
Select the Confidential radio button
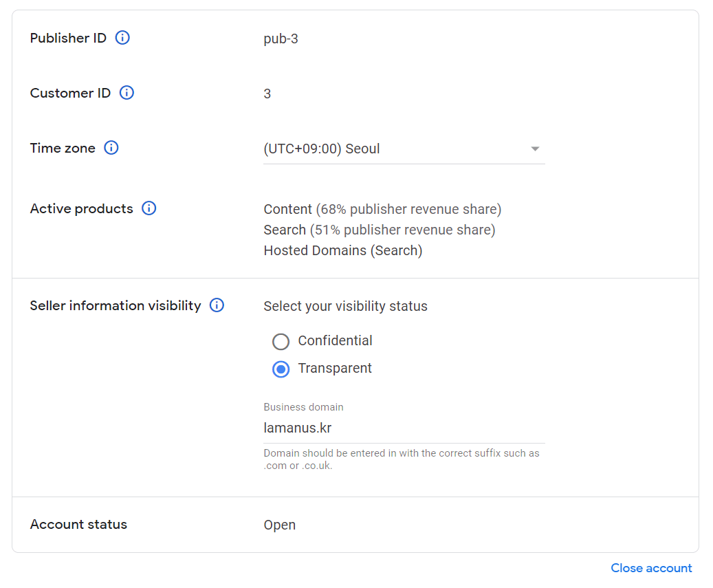281,341
